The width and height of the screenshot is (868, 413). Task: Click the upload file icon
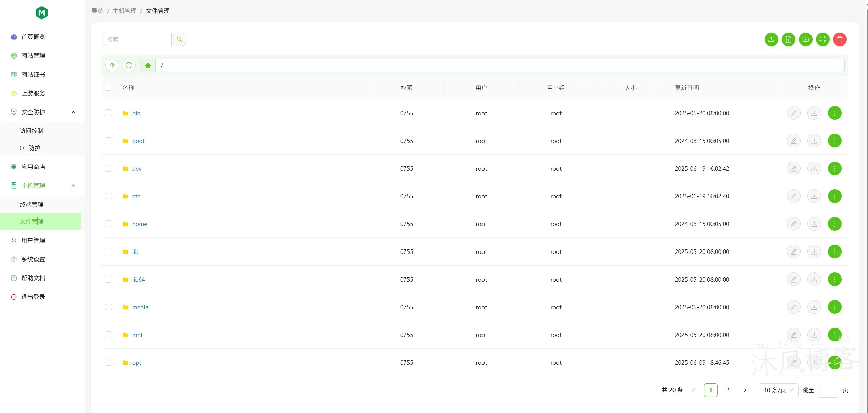point(771,39)
